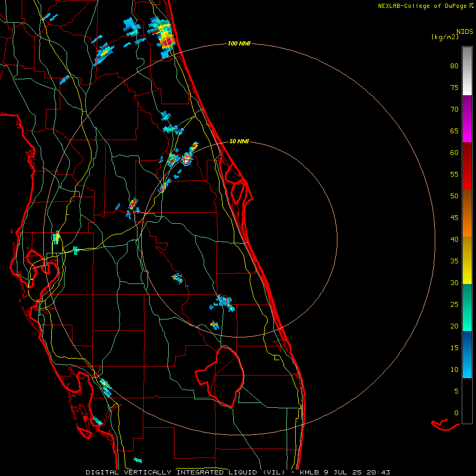Click the 80 value on the scale
The height and width of the screenshot is (476, 476).
(454, 66)
